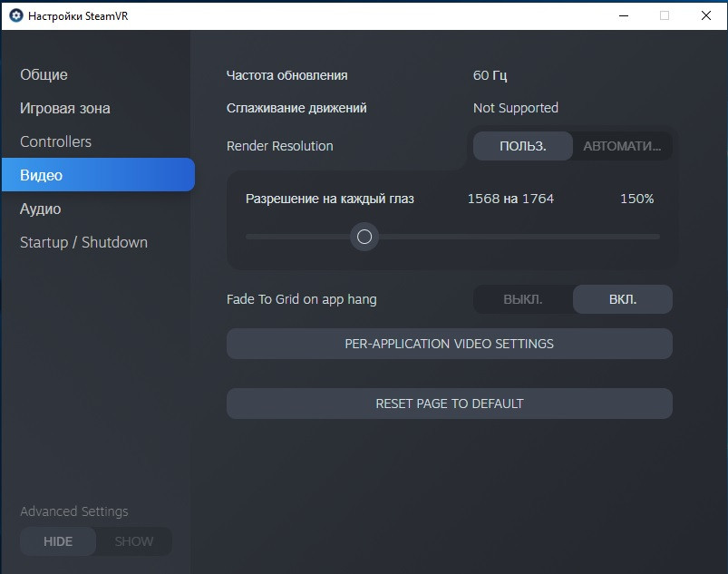Image resolution: width=728 pixels, height=574 pixels.
Task: Minimize the SteamVR settings window
Action: [623, 15]
